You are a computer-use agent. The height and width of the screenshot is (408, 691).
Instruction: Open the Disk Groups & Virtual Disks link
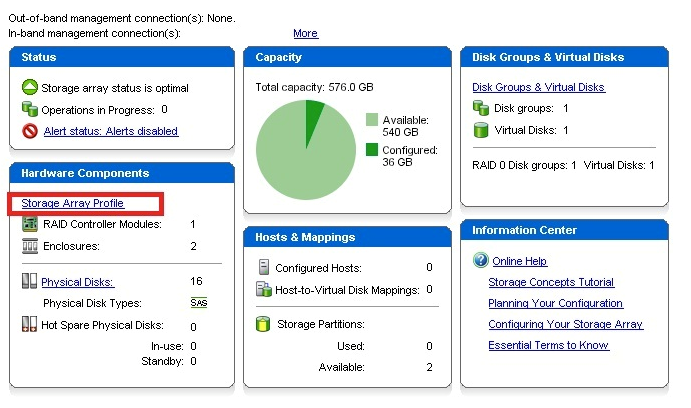click(538, 88)
